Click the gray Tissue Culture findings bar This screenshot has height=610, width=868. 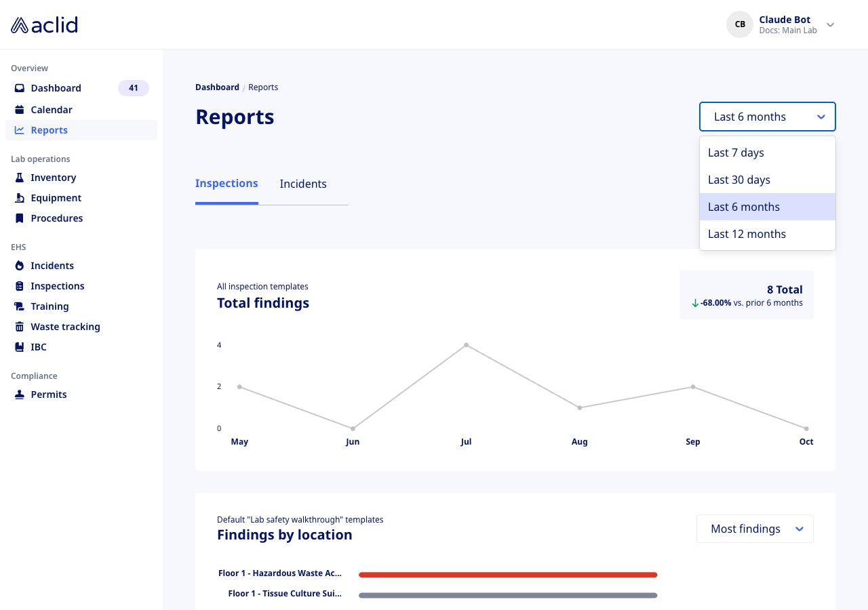tap(508, 595)
